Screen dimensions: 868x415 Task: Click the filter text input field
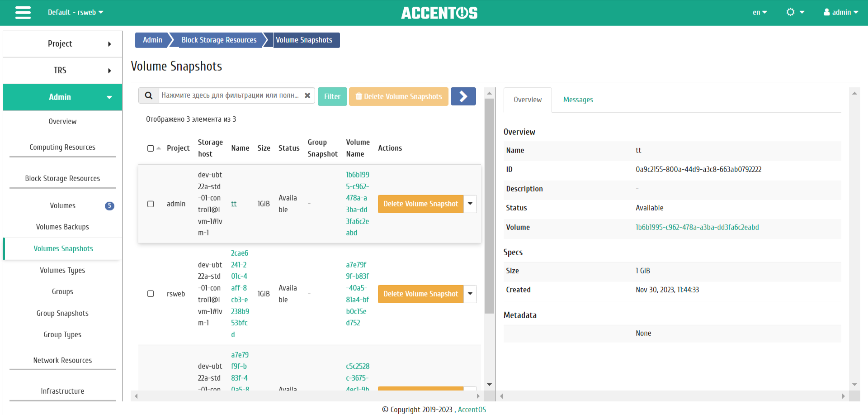tap(231, 95)
